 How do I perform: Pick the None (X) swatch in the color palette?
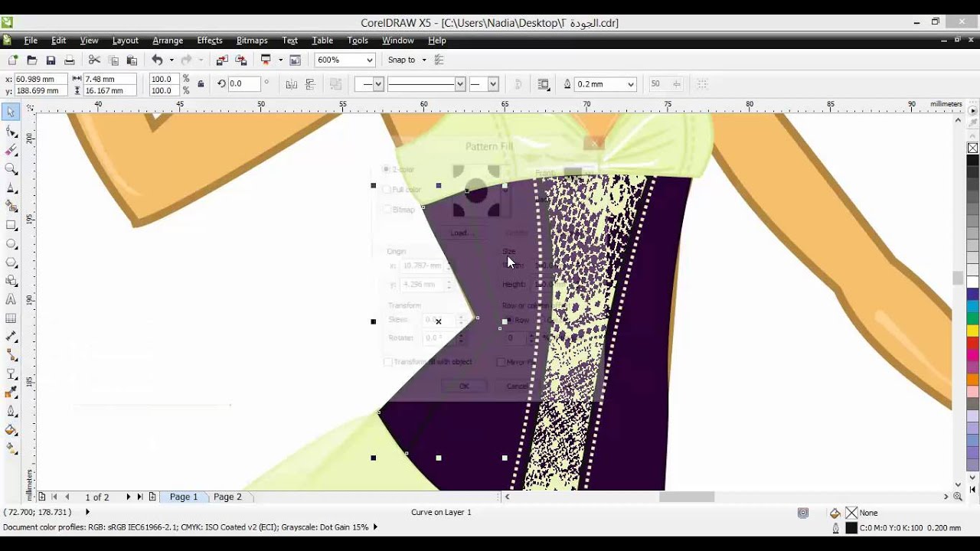pos(972,148)
